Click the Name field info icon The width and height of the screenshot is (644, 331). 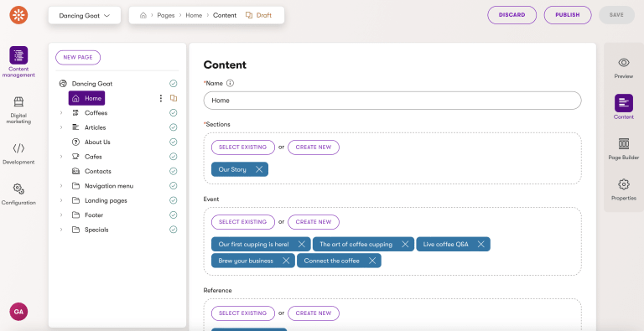point(230,83)
